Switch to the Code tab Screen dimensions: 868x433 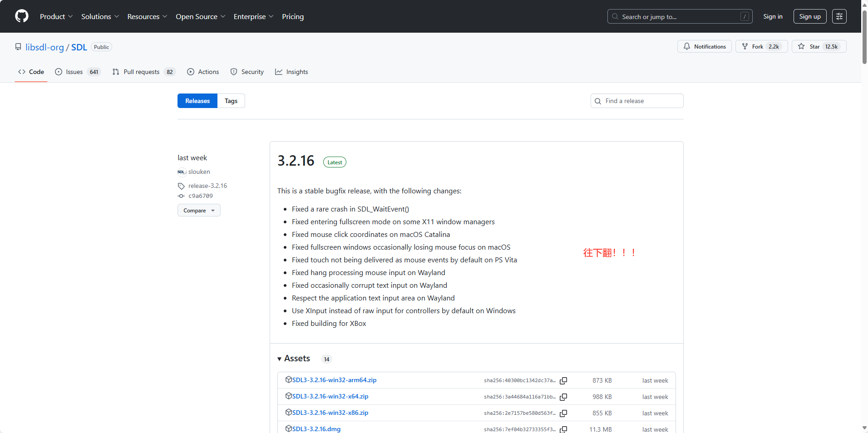pyautogui.click(x=31, y=72)
